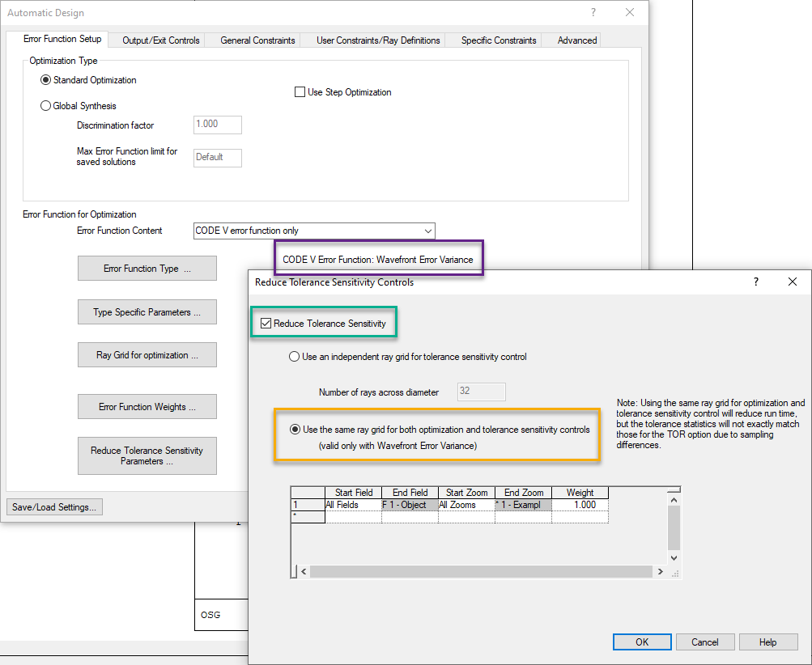This screenshot has width=812, height=665.
Task: Click the End Zoom column header
Action: [524, 493]
